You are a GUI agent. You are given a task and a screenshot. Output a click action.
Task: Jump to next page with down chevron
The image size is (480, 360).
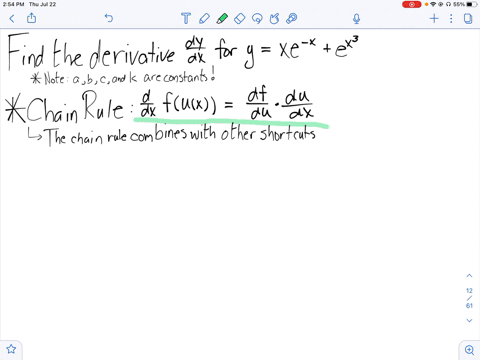pos(469,320)
